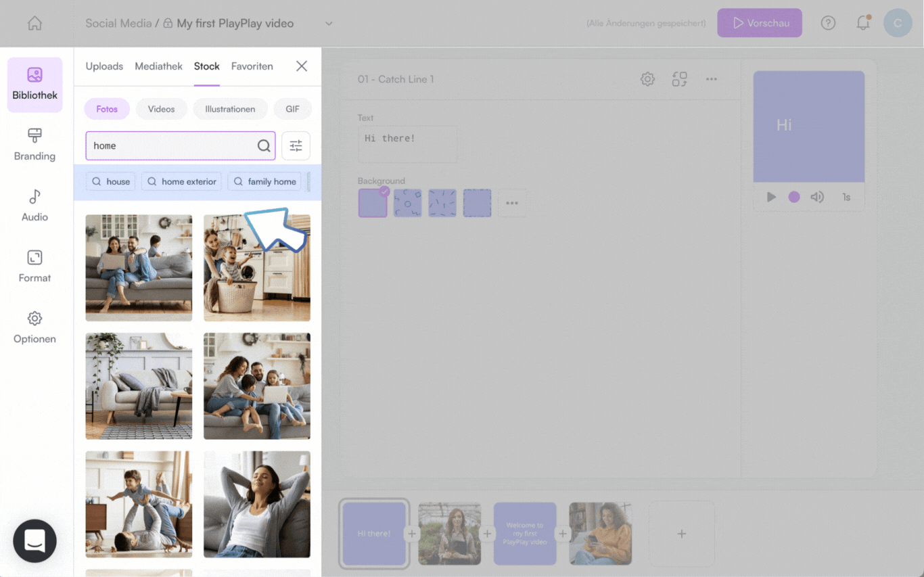The width and height of the screenshot is (924, 577).
Task: Go to the home dashboard icon
Action: click(34, 23)
